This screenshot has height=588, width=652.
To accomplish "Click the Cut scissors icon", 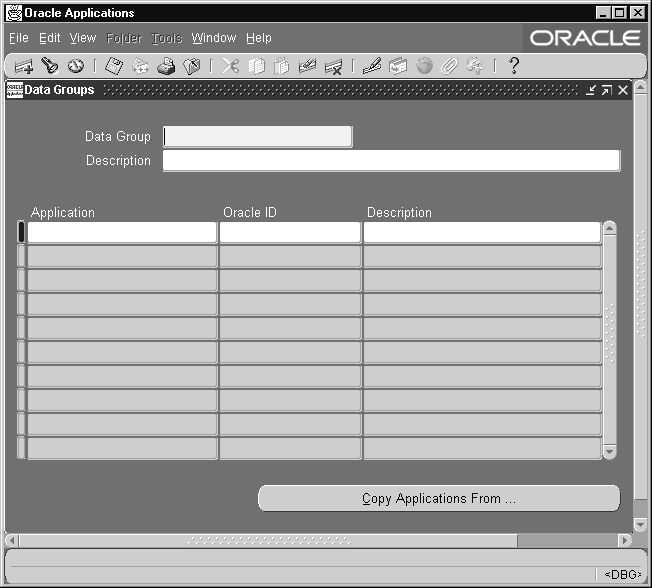I will click(x=230, y=66).
